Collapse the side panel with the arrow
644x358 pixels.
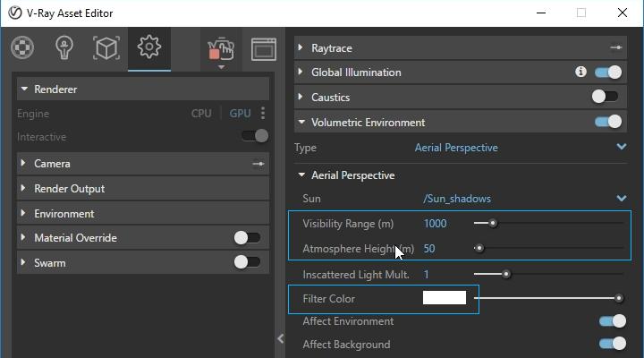tap(281, 338)
